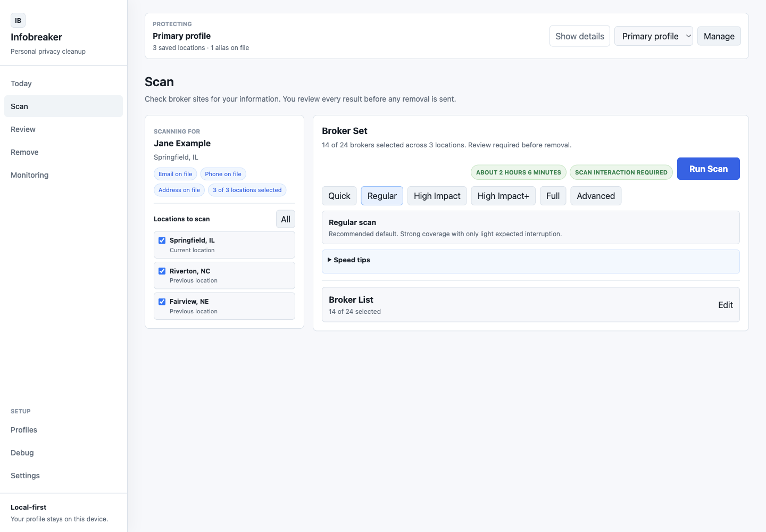
Task: Click the IB logo icon in the sidebar
Action: [x=18, y=20]
